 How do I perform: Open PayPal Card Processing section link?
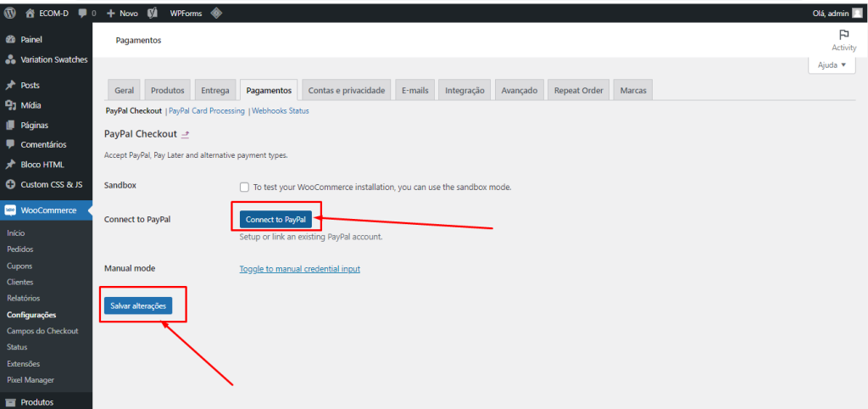207,111
